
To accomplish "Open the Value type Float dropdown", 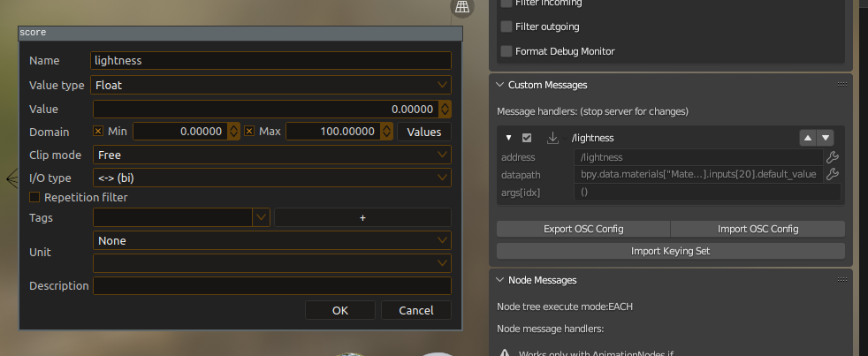I will pyautogui.click(x=271, y=86).
